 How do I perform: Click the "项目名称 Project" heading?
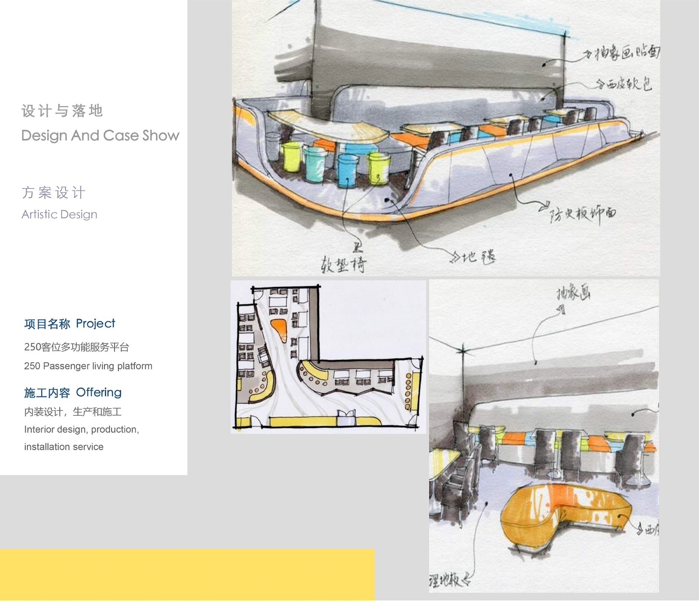coord(69,324)
